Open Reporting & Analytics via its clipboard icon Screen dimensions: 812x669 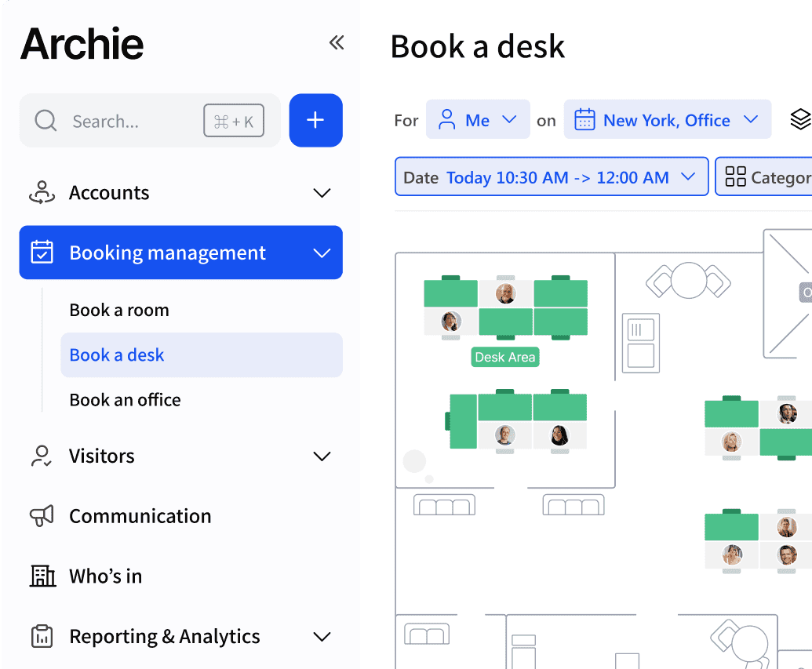pos(42,636)
